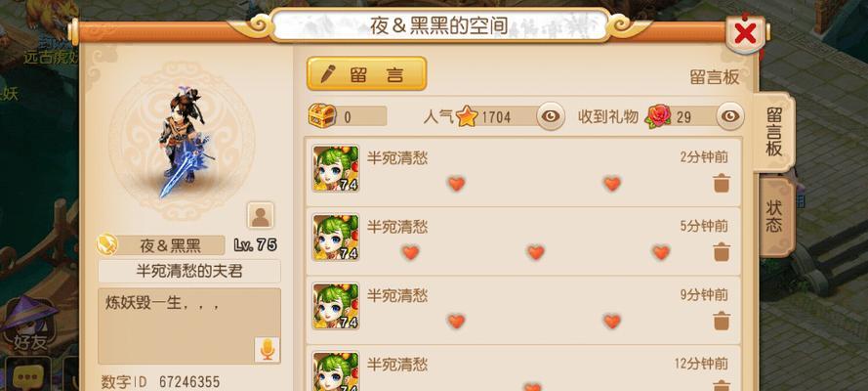
Task: Select the 留言板 side tab
Action: click(773, 132)
